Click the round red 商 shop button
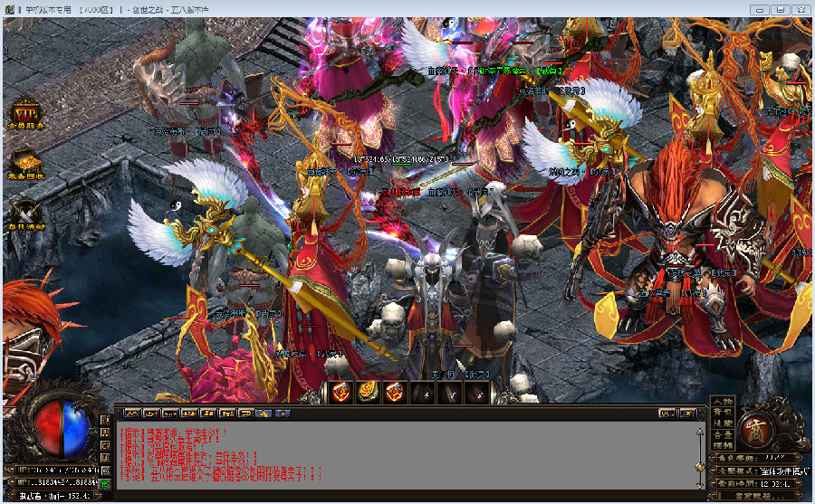Screen dimensions: 815x504 pyautogui.click(x=757, y=432)
